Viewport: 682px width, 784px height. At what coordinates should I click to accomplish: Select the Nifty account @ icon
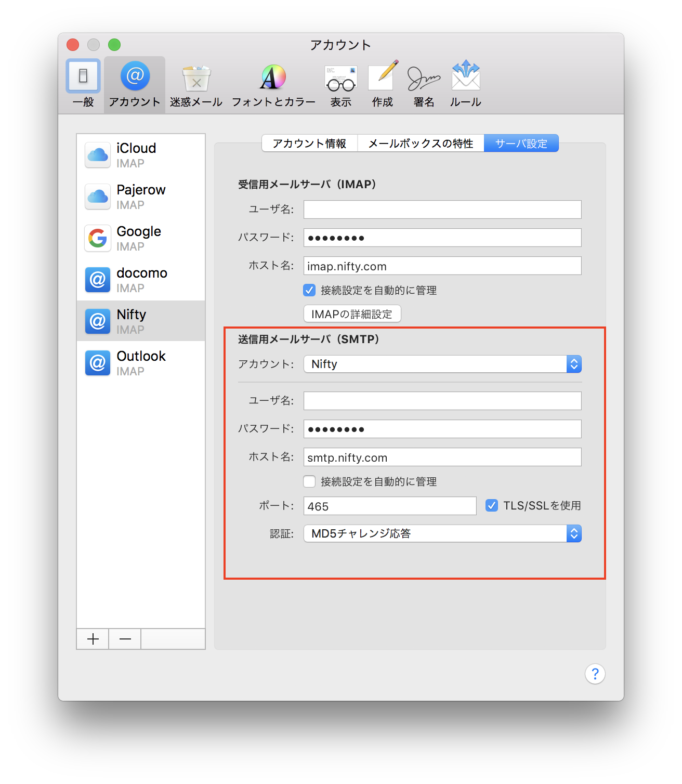pyautogui.click(x=98, y=321)
